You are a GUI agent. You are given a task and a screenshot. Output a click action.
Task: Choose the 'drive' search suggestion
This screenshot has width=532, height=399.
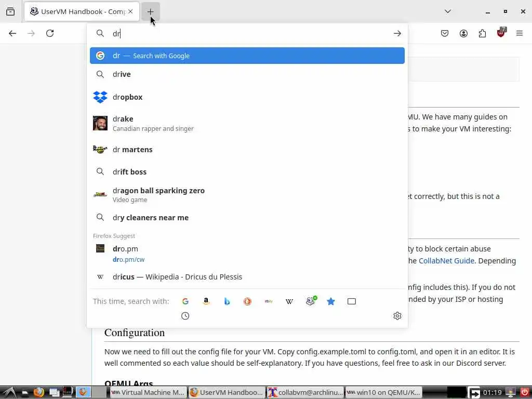pyautogui.click(x=247, y=74)
